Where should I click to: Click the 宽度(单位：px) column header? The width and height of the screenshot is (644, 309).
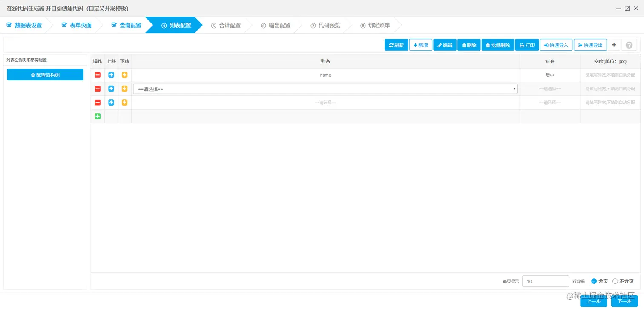[x=610, y=61]
